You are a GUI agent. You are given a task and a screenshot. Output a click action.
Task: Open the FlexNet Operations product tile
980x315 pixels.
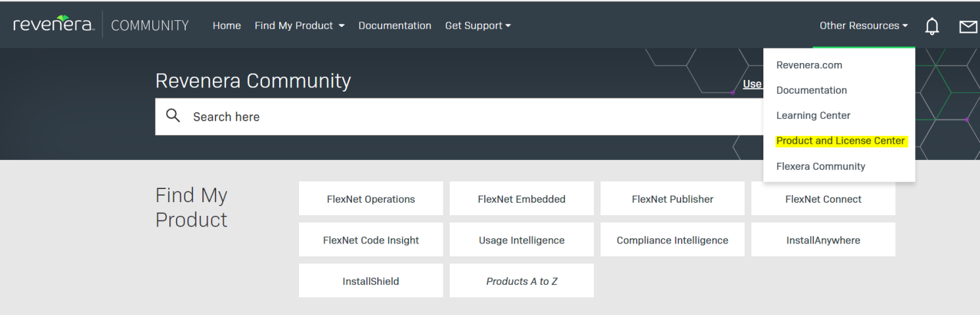click(371, 199)
